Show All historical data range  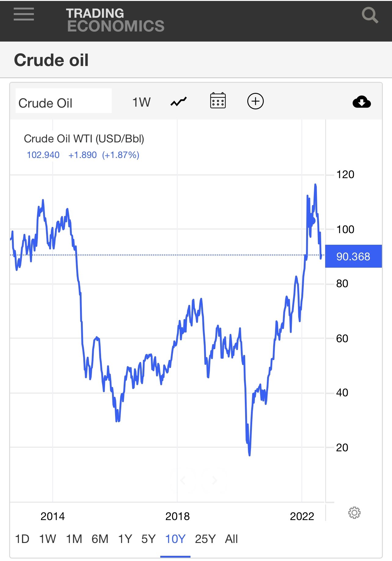231,539
